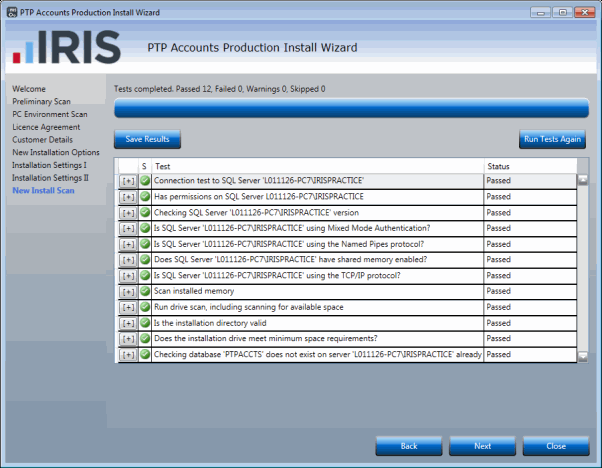Viewport: 602px width, 468px height.
Task: Click green check icon for installation directory valid row
Action: pyautogui.click(x=145, y=323)
